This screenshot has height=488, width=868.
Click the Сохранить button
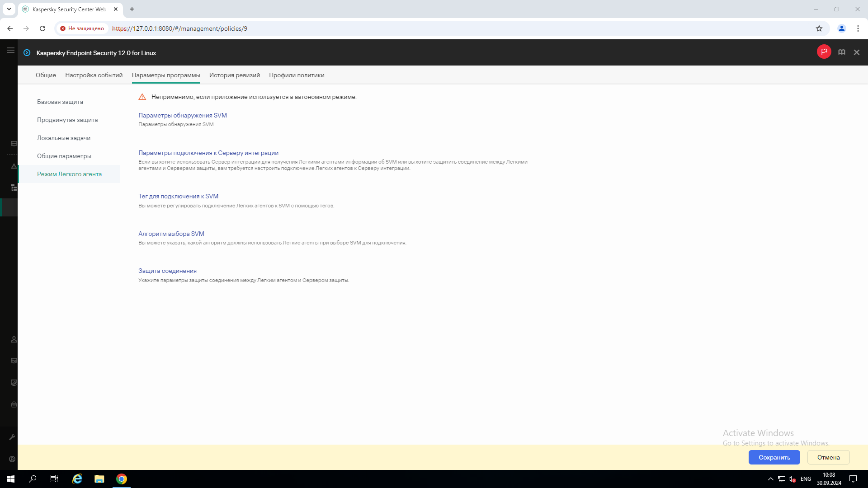pos(774,457)
